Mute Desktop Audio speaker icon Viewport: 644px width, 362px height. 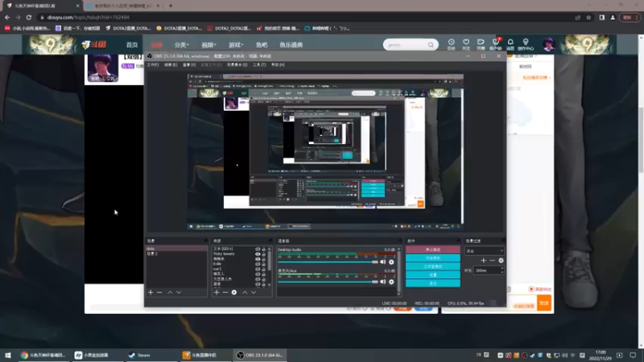click(x=383, y=262)
